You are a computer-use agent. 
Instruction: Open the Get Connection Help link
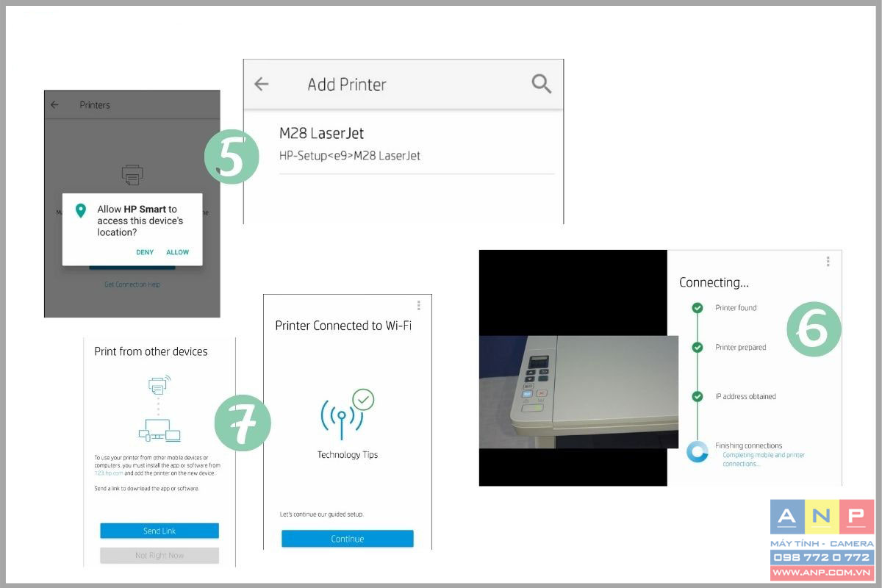[x=132, y=284]
